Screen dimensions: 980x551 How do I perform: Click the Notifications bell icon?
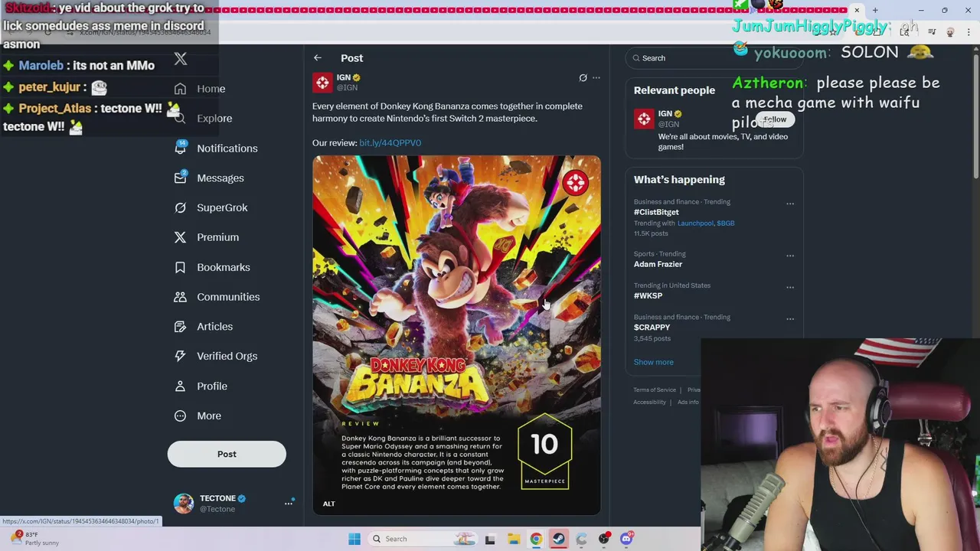[180, 148]
